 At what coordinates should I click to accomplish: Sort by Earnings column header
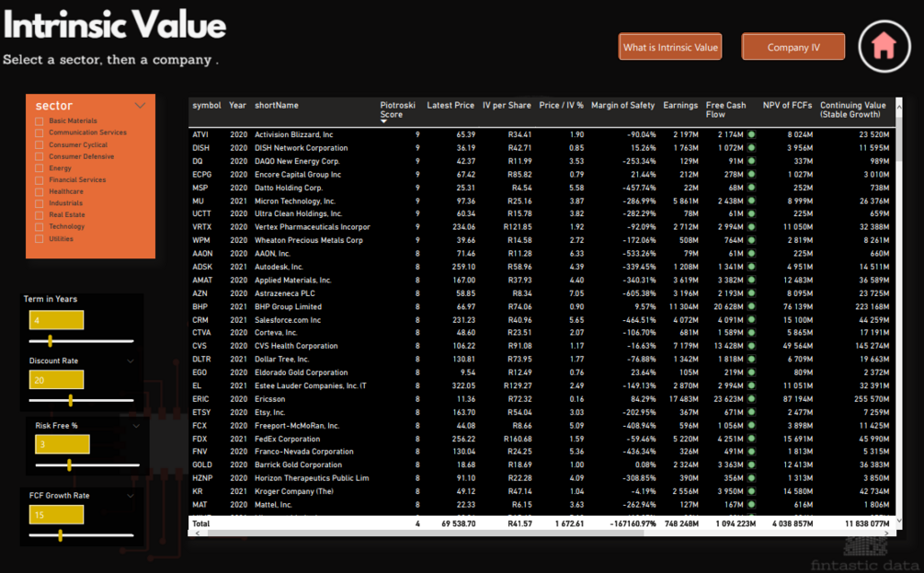[x=680, y=106]
